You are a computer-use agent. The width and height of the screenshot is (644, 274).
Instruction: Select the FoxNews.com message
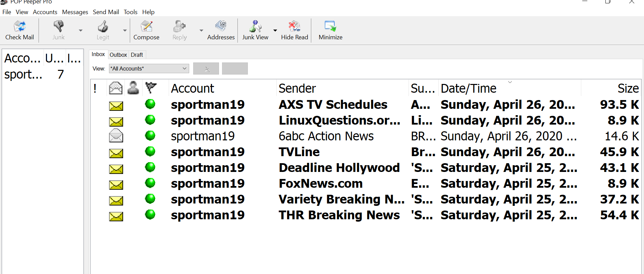[366, 184]
